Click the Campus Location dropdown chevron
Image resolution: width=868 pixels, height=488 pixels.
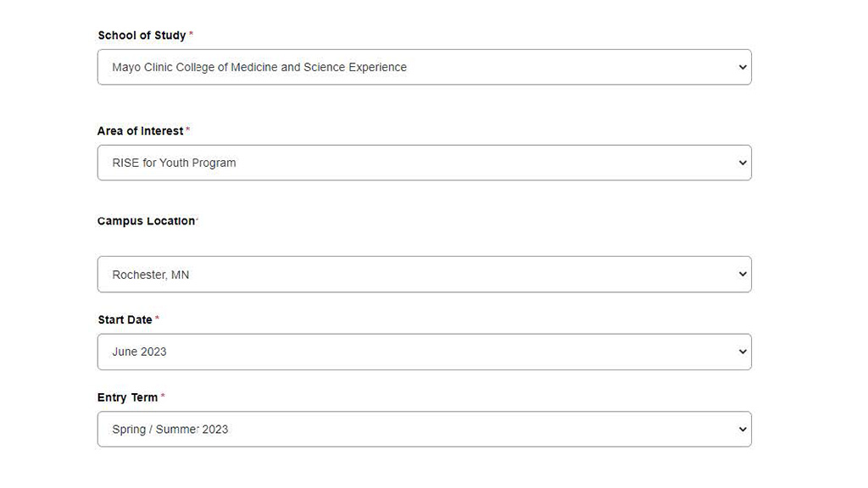(x=743, y=274)
